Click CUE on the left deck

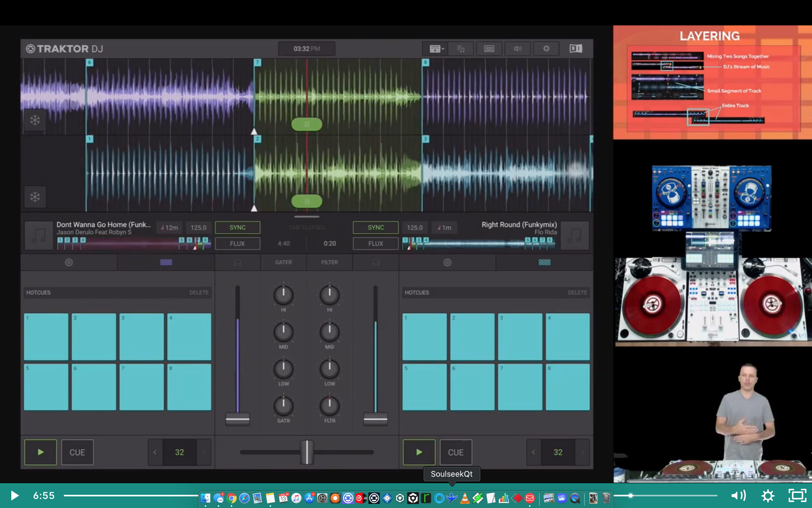coord(77,452)
